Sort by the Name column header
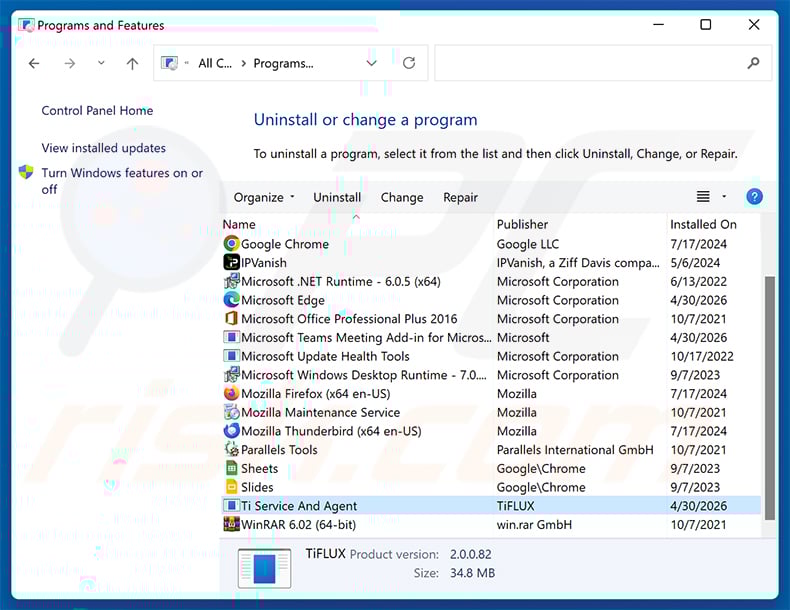The height and width of the screenshot is (610, 790). pyautogui.click(x=239, y=224)
